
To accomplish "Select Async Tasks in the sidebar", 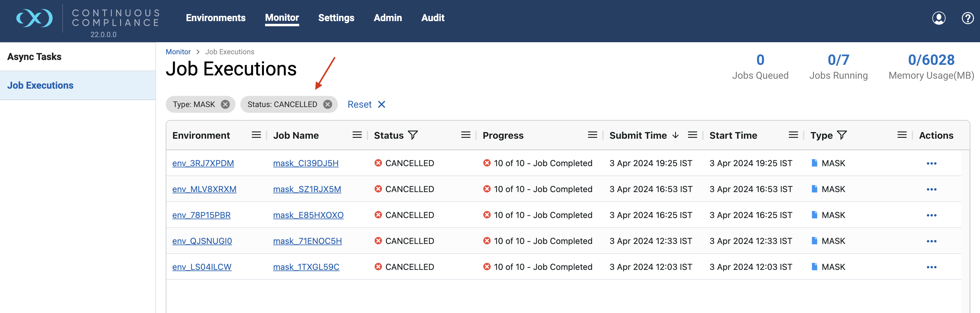I will 78,57.
